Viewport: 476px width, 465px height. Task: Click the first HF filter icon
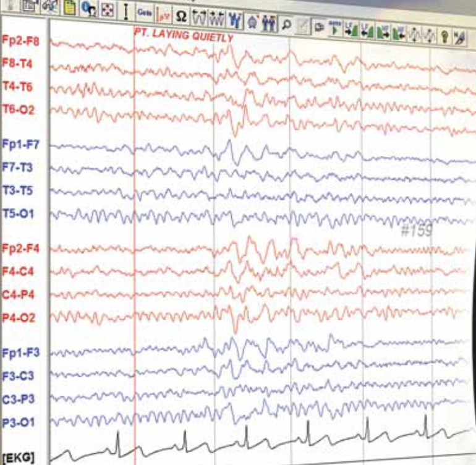click(x=383, y=33)
